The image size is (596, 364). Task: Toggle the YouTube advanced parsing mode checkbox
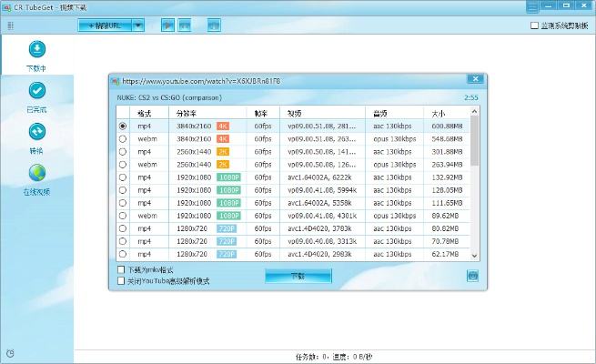(123, 281)
